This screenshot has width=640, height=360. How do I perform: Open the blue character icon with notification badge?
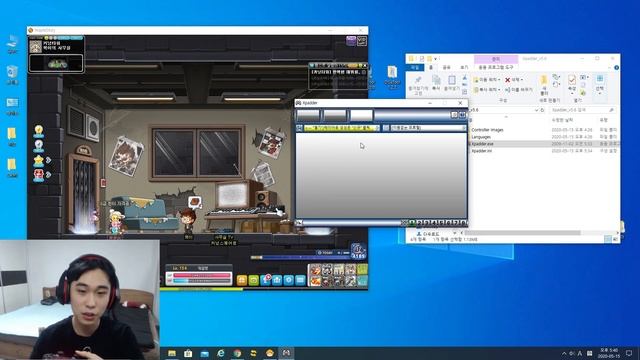pos(265,280)
